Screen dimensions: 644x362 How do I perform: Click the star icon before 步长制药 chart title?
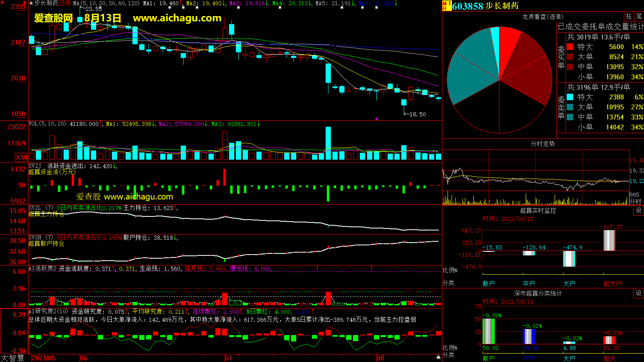(x=31, y=3)
